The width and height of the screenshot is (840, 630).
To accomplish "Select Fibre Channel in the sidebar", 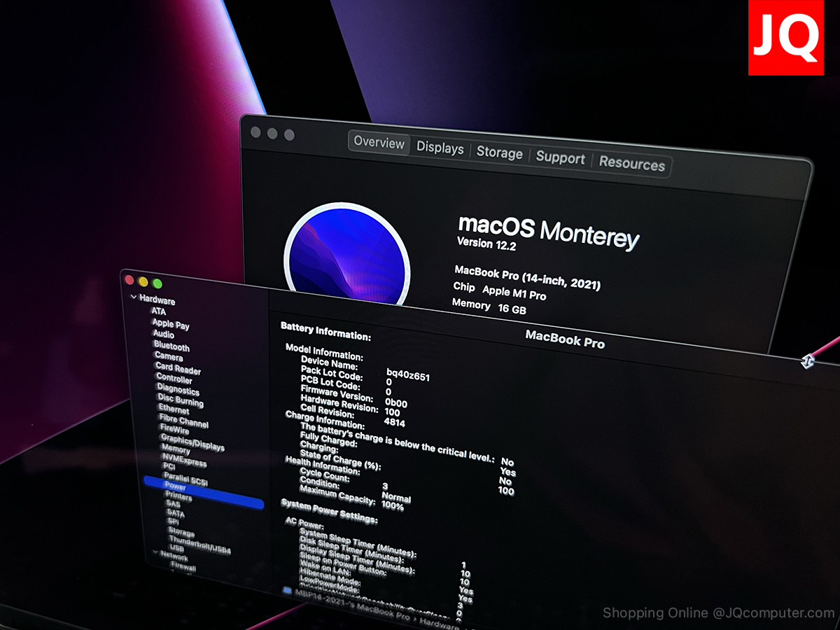I will pos(183,421).
